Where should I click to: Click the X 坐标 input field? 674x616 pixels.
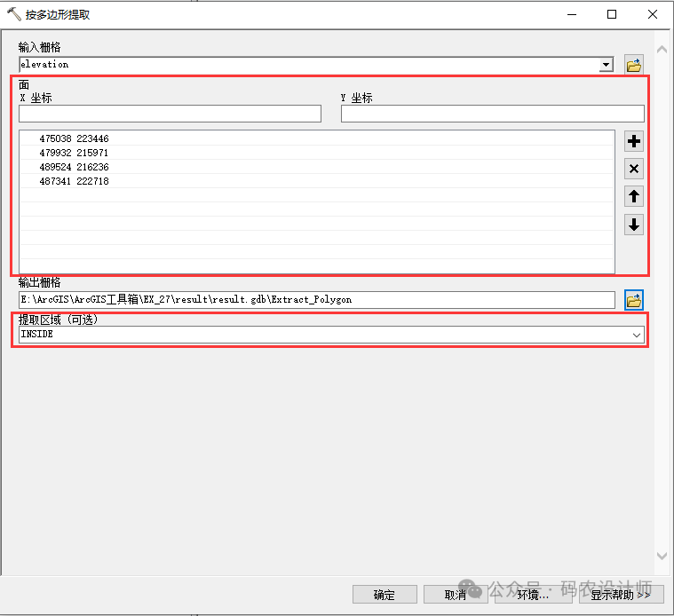[170, 114]
